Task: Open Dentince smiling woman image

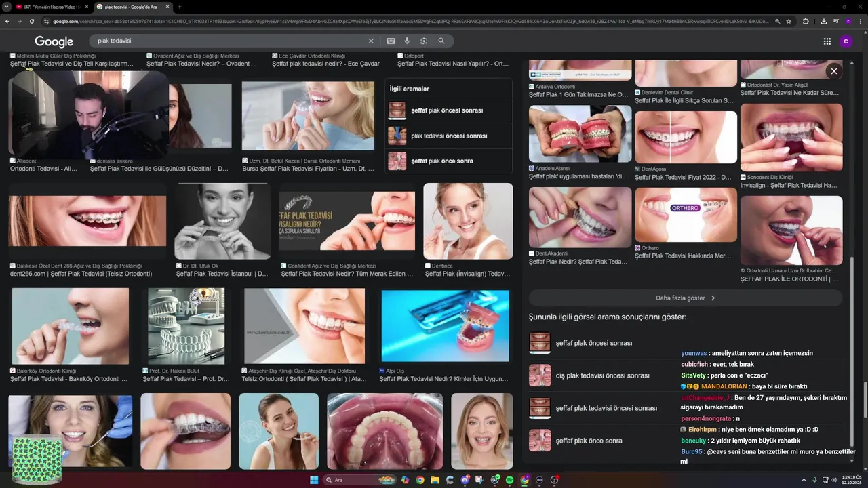Action: [468, 221]
